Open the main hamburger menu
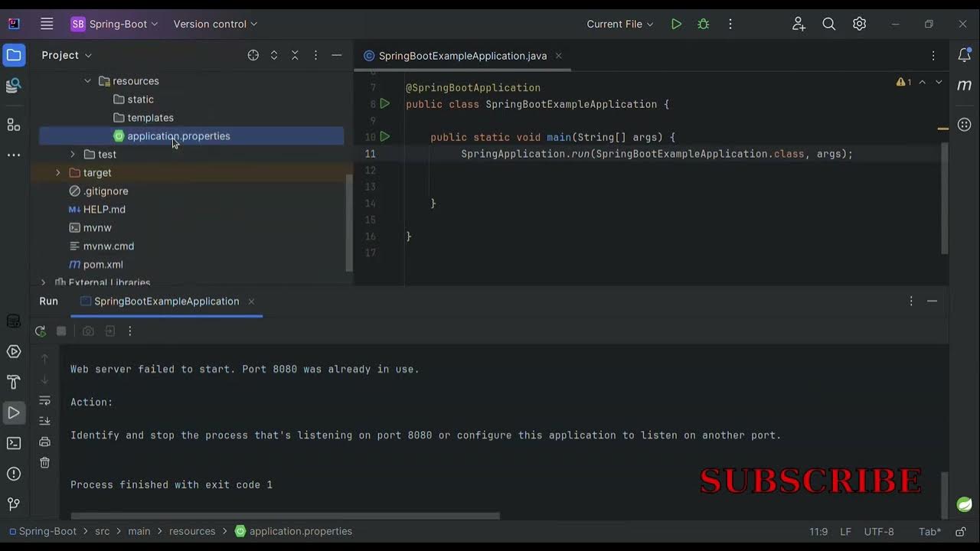980x551 pixels. pos(47,24)
